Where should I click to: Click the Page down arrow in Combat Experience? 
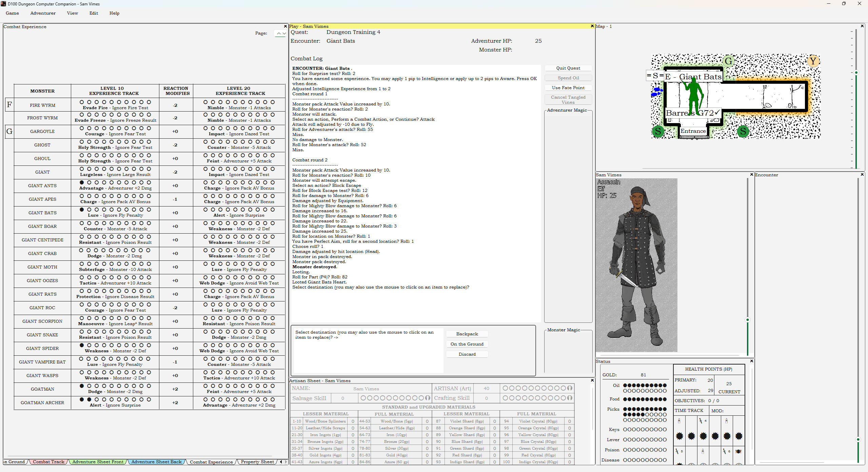283,33
